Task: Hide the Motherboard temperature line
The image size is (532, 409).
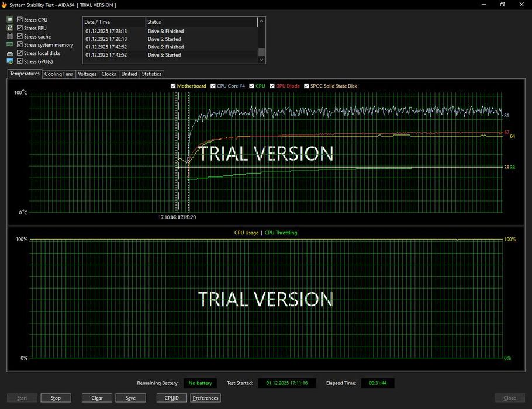Action: [x=173, y=86]
